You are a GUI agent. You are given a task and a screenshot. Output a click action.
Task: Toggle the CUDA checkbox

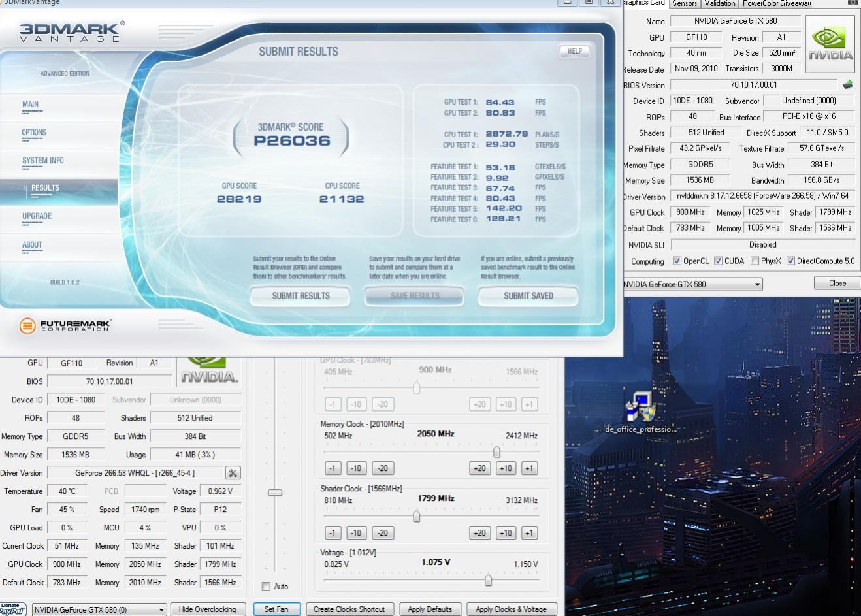718,261
